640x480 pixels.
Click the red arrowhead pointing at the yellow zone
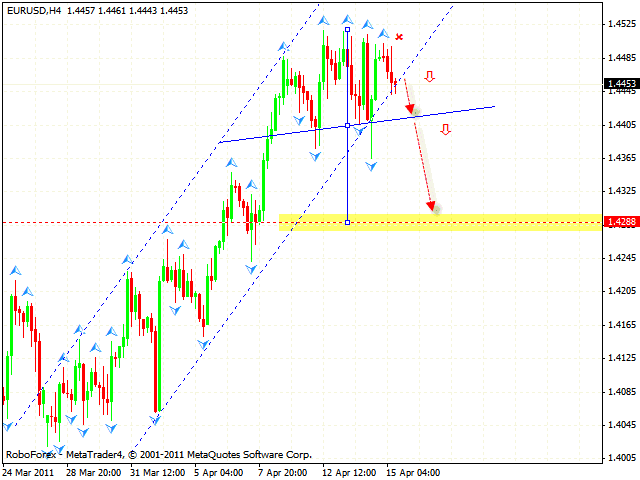pyautogui.click(x=432, y=207)
